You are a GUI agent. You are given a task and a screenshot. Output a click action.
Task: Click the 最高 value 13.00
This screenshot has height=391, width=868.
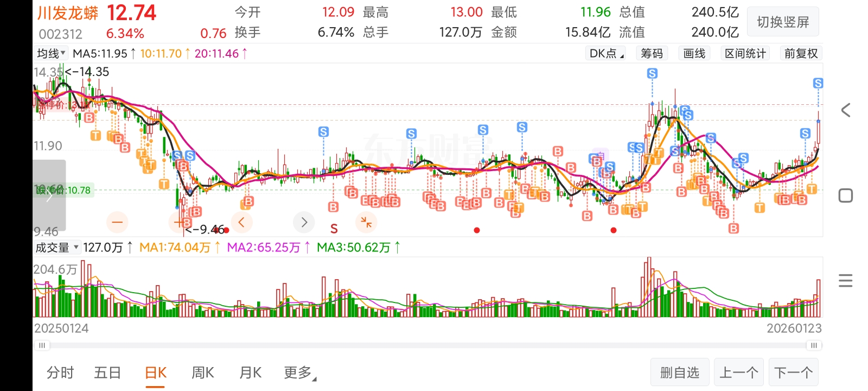click(467, 12)
